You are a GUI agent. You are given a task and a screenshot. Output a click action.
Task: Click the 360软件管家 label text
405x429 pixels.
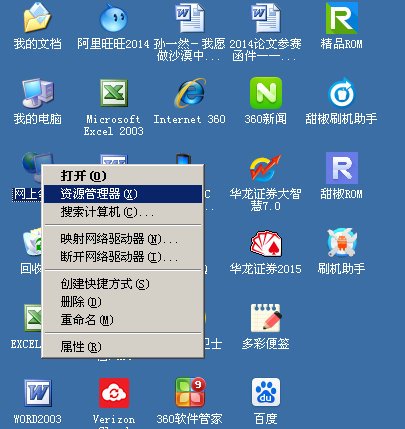click(189, 419)
